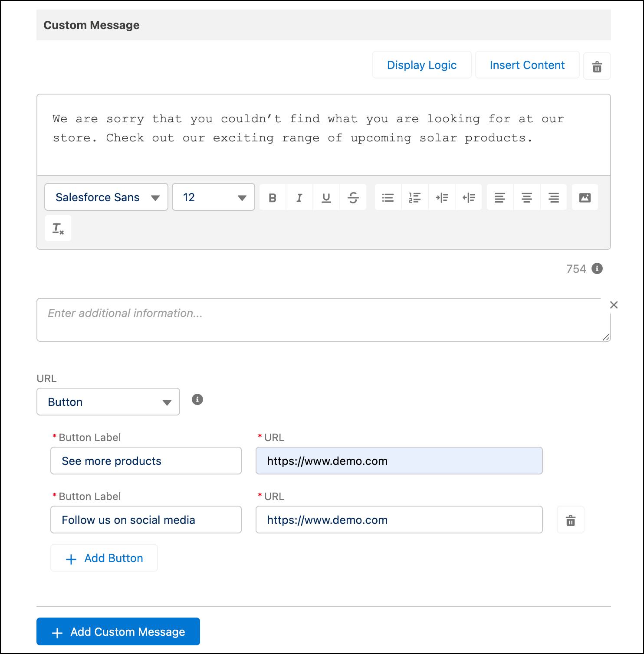Click Add Custom Message
Image resolution: width=644 pixels, height=654 pixels.
(x=118, y=631)
